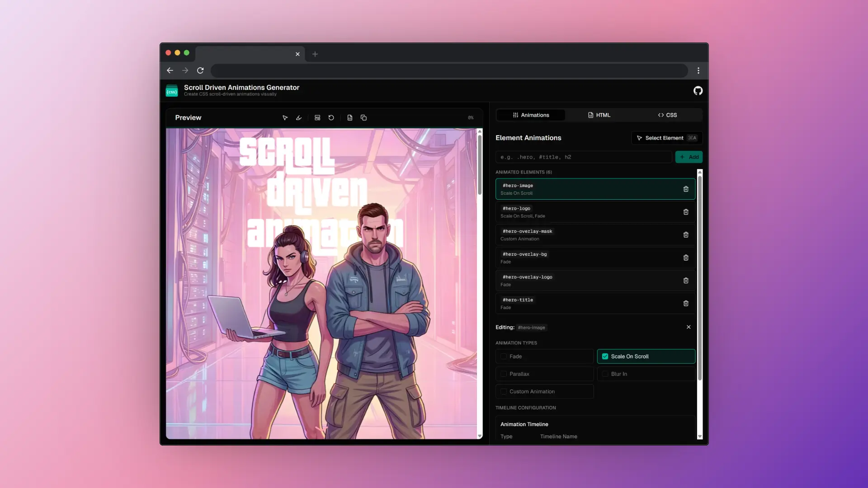Open Chrome's three-dot menu
Viewport: 868px width, 488px height.
coord(698,70)
